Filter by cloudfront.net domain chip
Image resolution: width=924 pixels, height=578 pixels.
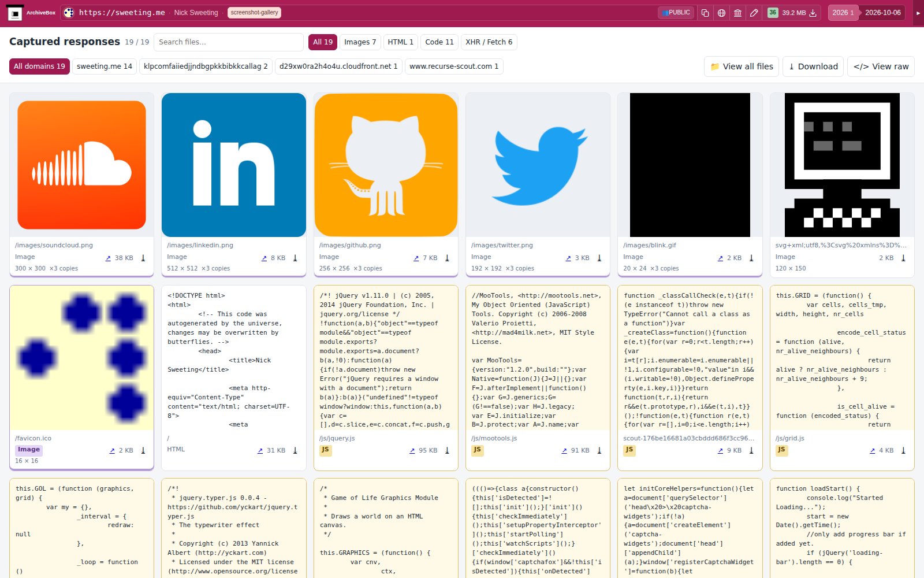(338, 66)
